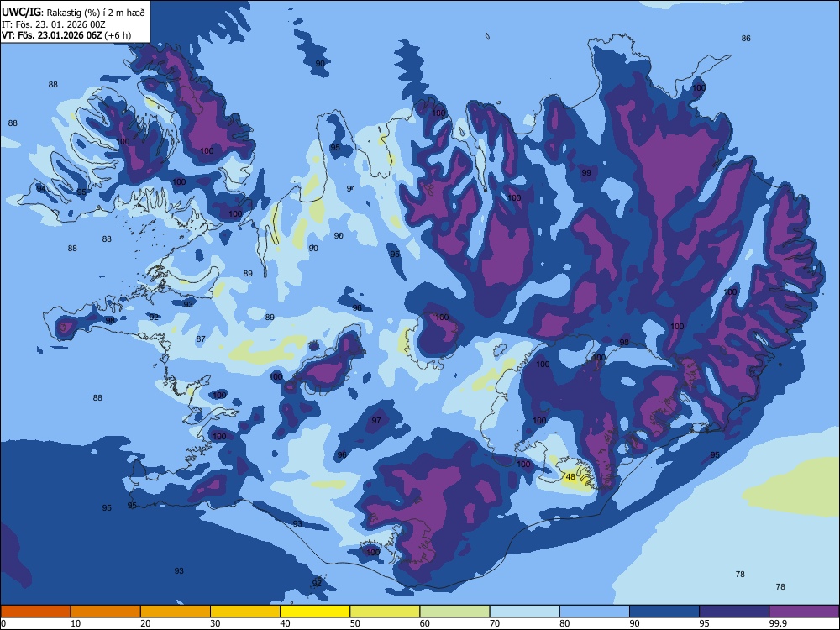
Task: Click the legend tick label "99.9"
Action: [778, 623]
